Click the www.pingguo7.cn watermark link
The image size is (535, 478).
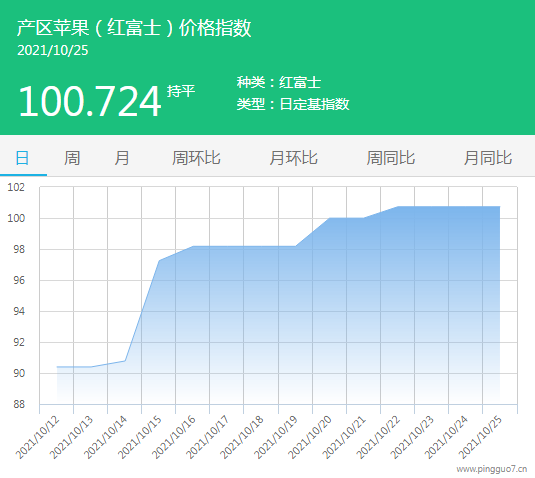click(x=492, y=469)
